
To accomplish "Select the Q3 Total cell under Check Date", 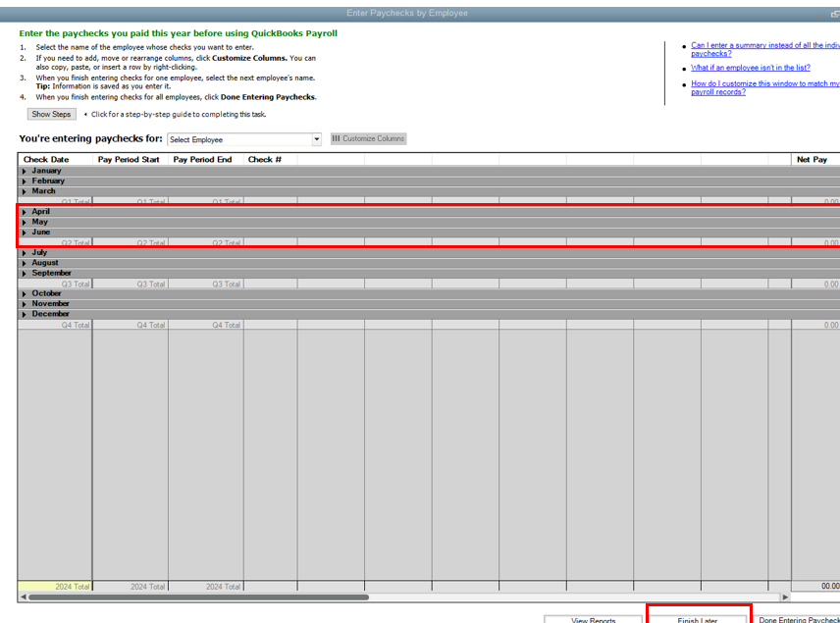I will [55, 284].
